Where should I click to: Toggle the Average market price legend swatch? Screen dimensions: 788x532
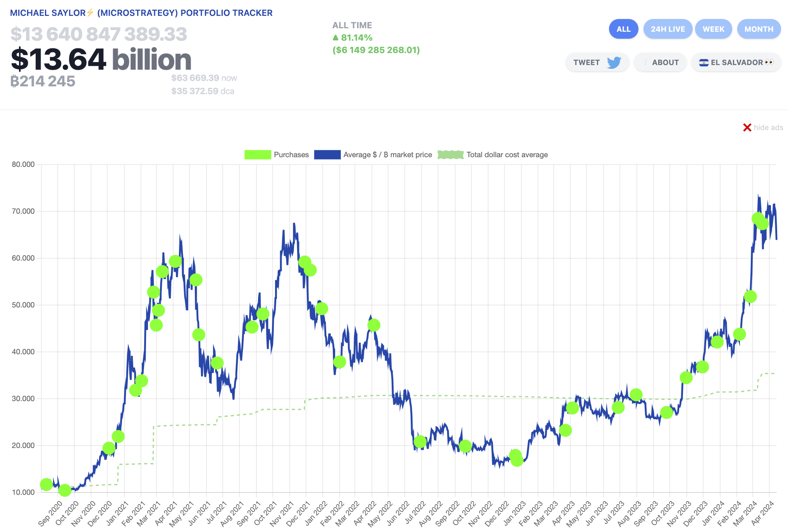click(327, 154)
